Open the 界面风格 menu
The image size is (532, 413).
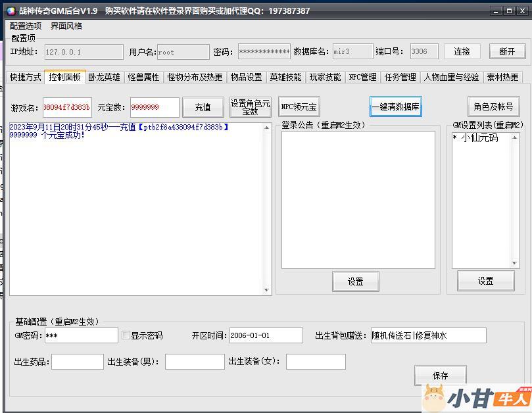point(66,26)
